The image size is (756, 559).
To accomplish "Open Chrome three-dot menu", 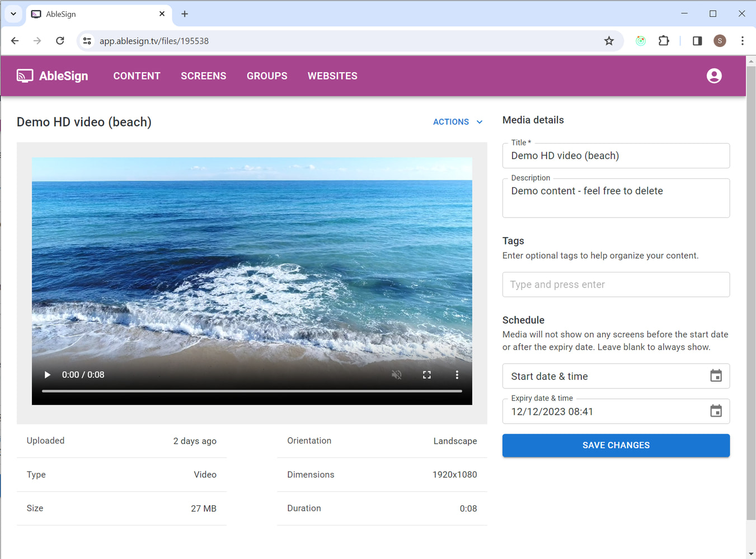I will [742, 41].
